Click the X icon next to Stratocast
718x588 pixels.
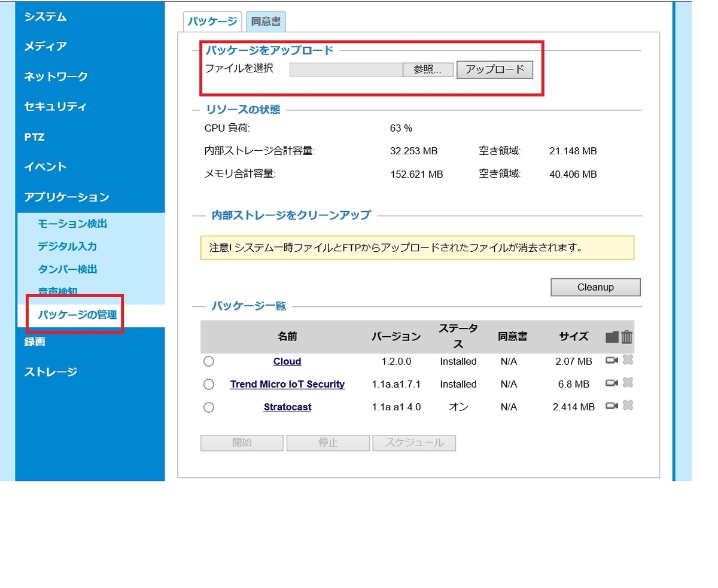[x=626, y=406]
